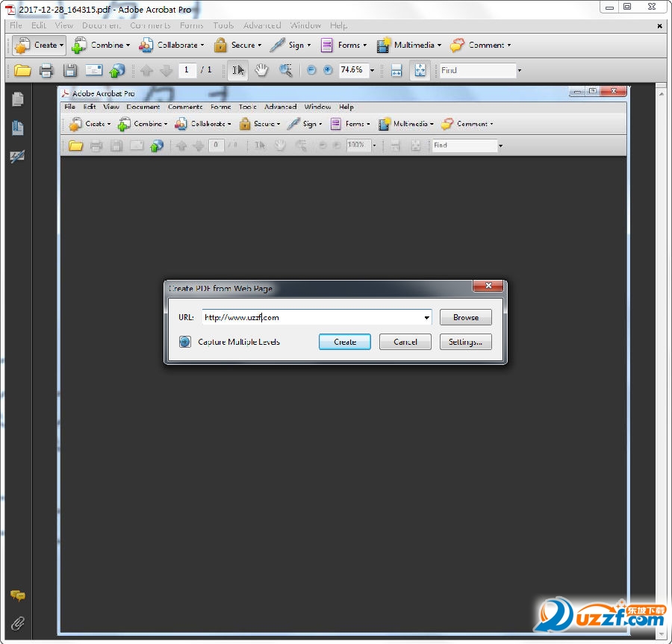Click the Capture Multiple Levels round icon
Viewport: 672px width, 644px height.
[184, 342]
